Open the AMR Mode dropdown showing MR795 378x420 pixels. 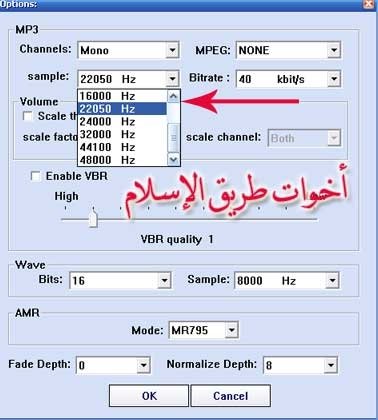tap(203, 330)
